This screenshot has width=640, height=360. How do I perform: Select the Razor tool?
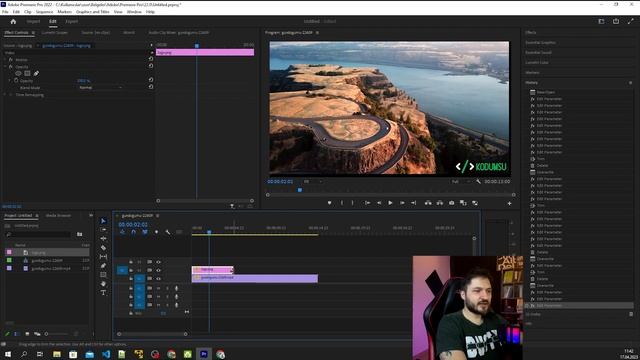[103, 248]
